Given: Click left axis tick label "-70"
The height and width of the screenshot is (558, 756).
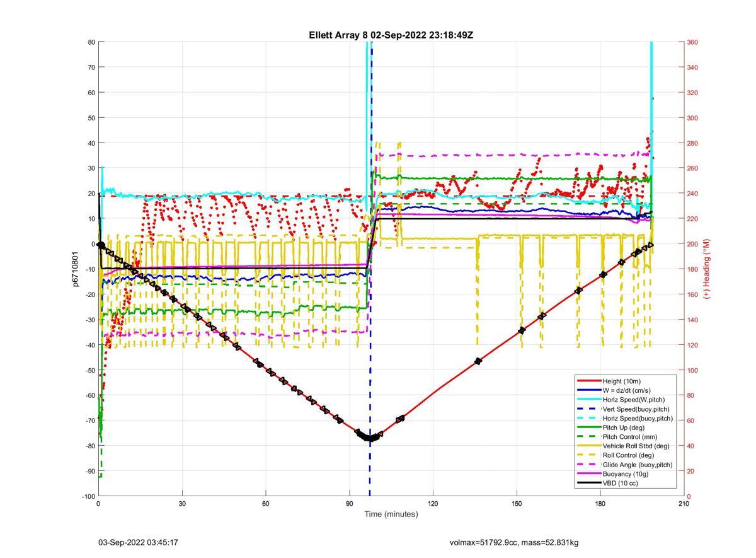Looking at the screenshot, I should coord(89,421).
